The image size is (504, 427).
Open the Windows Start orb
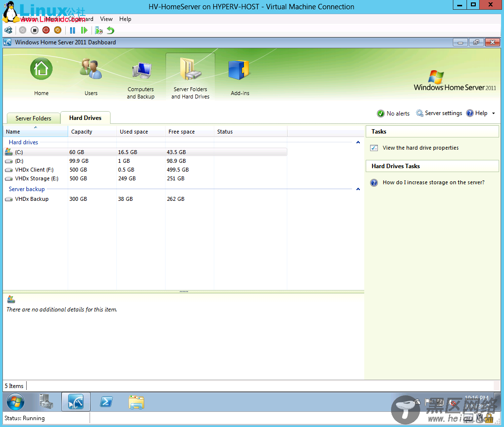click(16, 402)
